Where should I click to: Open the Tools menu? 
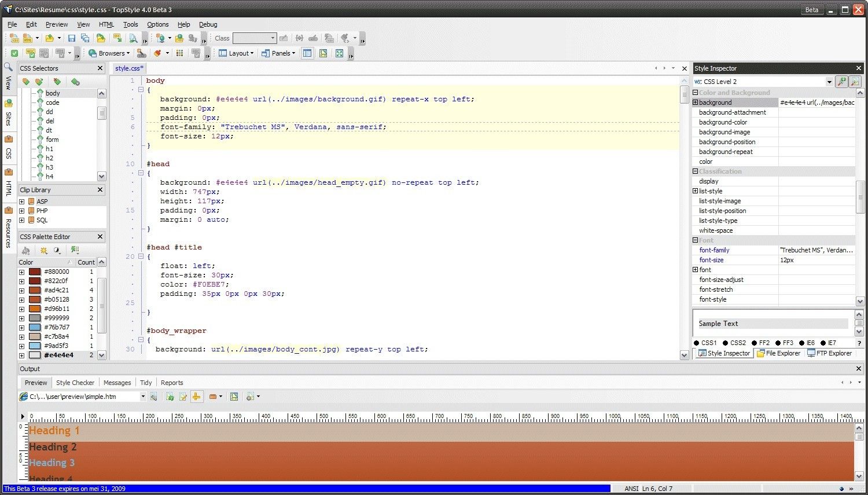130,24
